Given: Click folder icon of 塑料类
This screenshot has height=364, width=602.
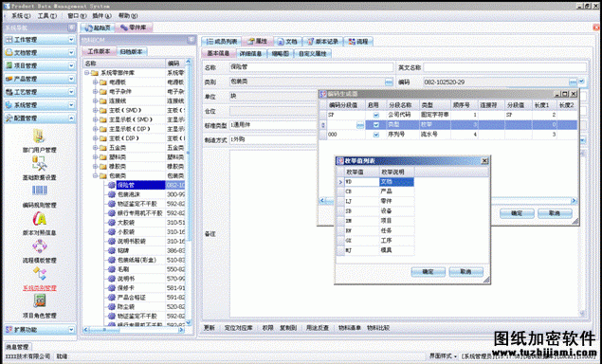Looking at the screenshot, I should point(103,157).
